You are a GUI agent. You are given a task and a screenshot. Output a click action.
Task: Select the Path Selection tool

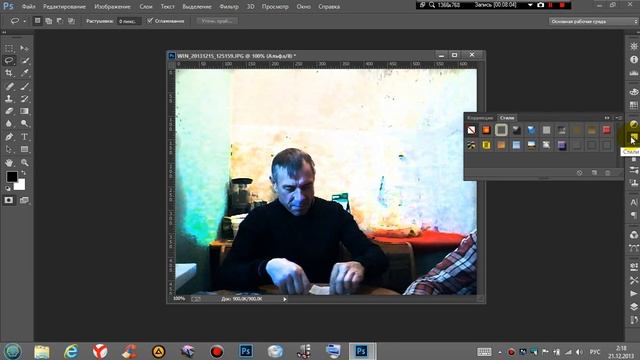point(9,149)
